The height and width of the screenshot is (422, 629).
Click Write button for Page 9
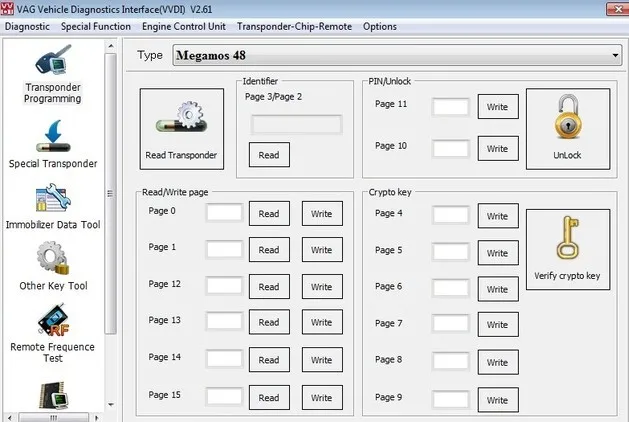point(498,400)
